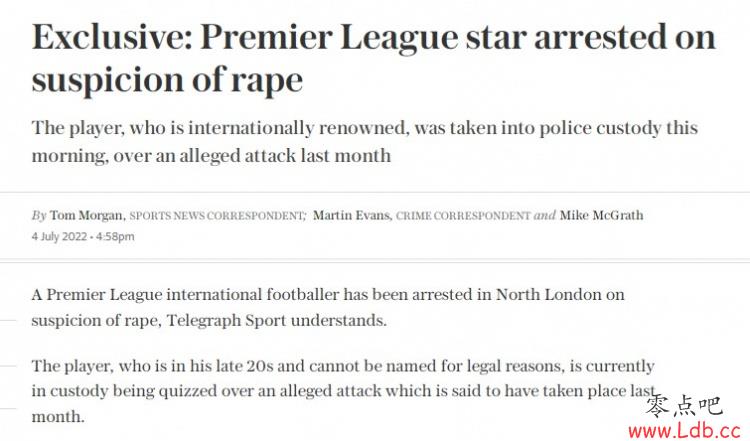Click 'North London' in the article body
750x441 pixels.
coord(548,294)
